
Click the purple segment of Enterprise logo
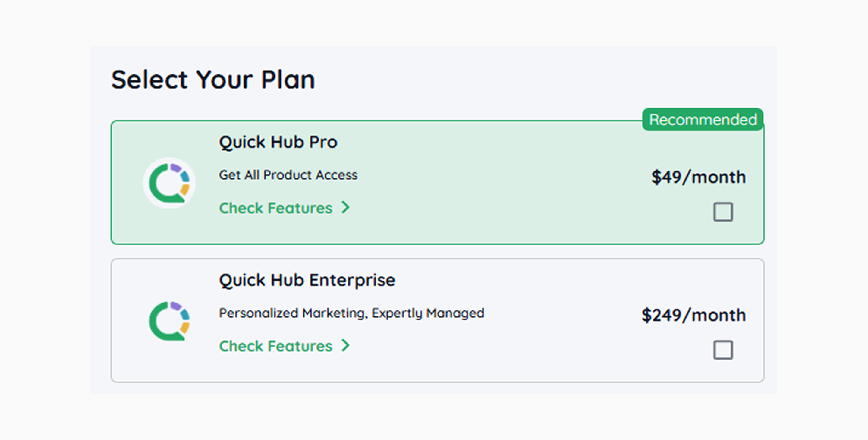pos(175,306)
